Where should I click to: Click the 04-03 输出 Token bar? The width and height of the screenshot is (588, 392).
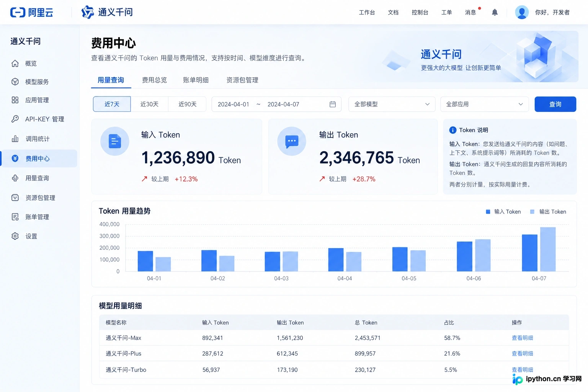(x=290, y=261)
